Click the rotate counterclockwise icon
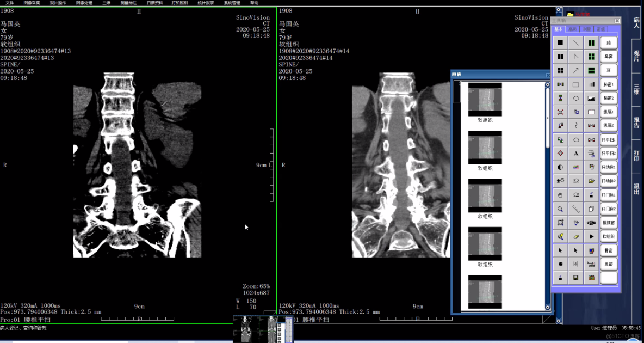The image size is (644, 343). 576,181
